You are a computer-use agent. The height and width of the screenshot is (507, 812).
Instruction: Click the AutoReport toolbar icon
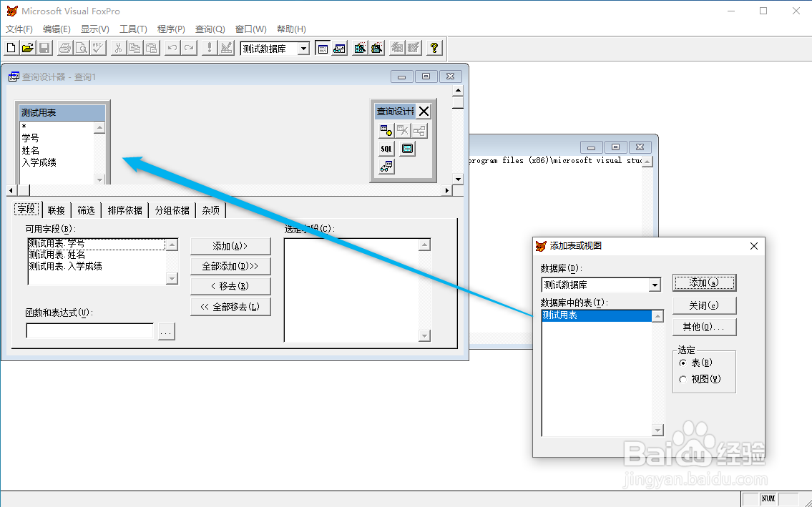[x=414, y=48]
